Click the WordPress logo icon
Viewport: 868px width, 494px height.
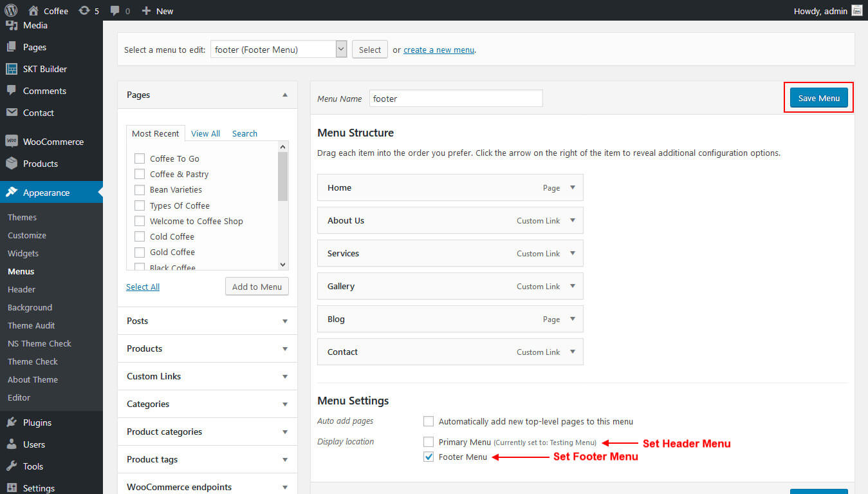click(11, 10)
